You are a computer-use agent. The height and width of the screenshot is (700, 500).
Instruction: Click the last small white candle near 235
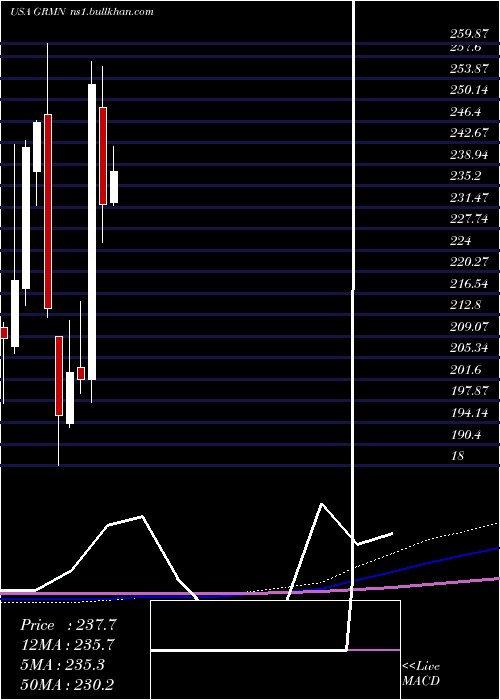(114, 187)
